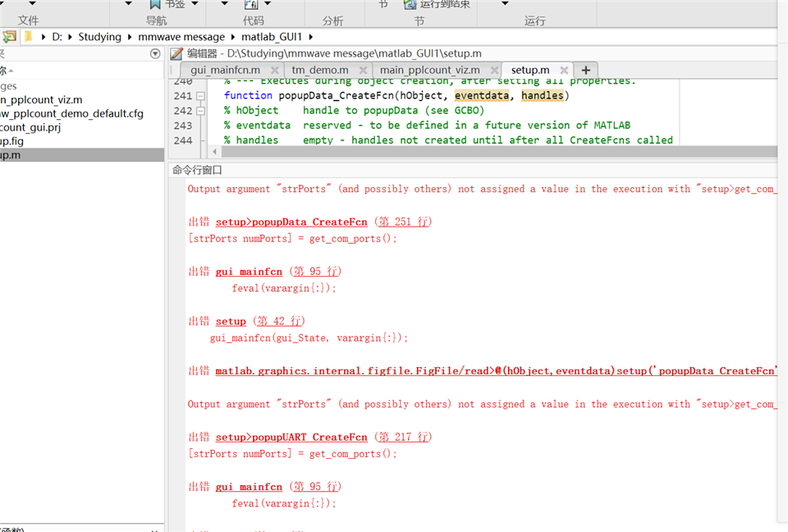Open the (第 251 行) line link
The height and width of the screenshot is (532, 788).
[x=403, y=222]
